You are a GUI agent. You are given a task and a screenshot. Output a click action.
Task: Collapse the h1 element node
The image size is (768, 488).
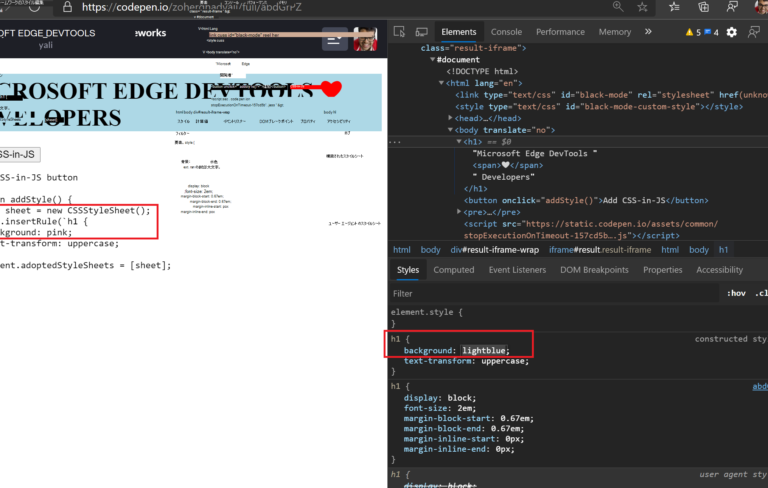pyautogui.click(x=459, y=142)
